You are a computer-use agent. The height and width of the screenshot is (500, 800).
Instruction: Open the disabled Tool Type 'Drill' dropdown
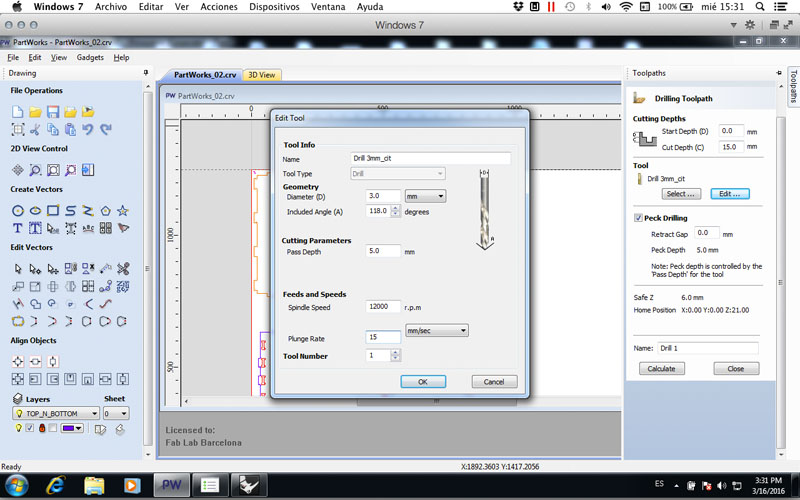tap(398, 173)
